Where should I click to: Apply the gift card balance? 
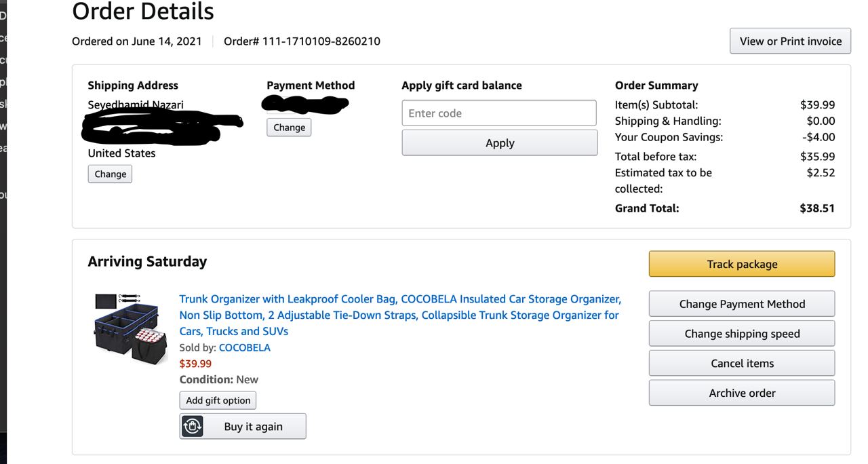[x=500, y=143]
